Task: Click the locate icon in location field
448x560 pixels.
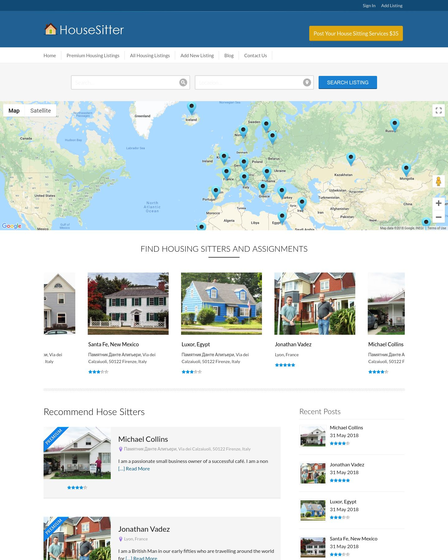Action: click(307, 82)
